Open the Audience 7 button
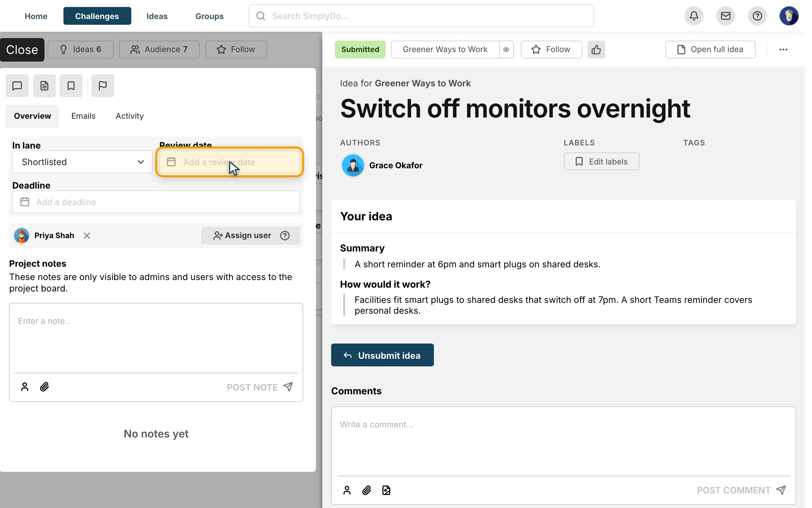Screen dimensions: 812x508 (159, 50)
